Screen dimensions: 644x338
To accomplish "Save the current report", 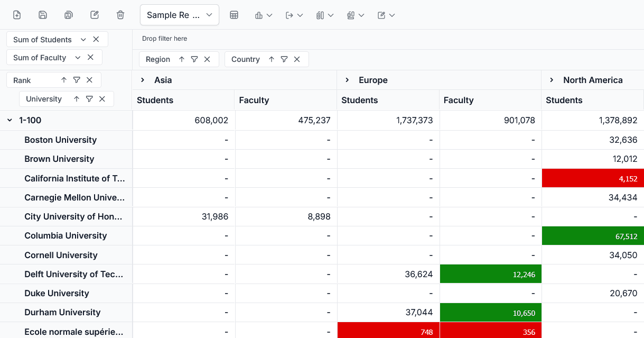I will point(43,15).
